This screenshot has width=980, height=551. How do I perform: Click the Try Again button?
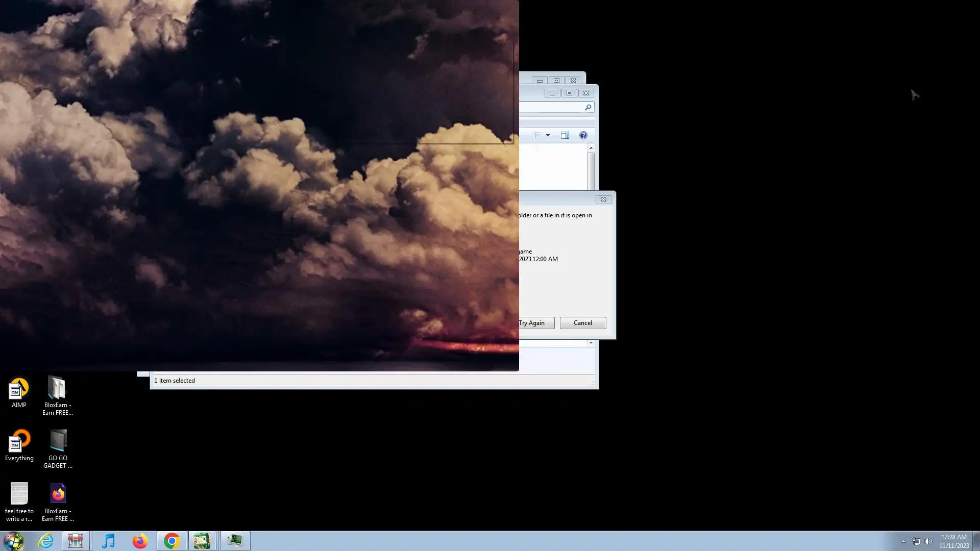[x=535, y=323]
